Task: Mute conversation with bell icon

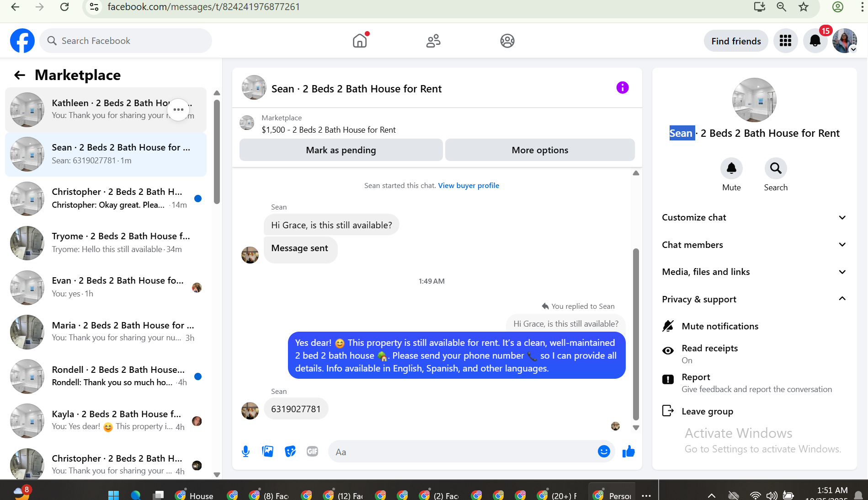Action: click(731, 168)
